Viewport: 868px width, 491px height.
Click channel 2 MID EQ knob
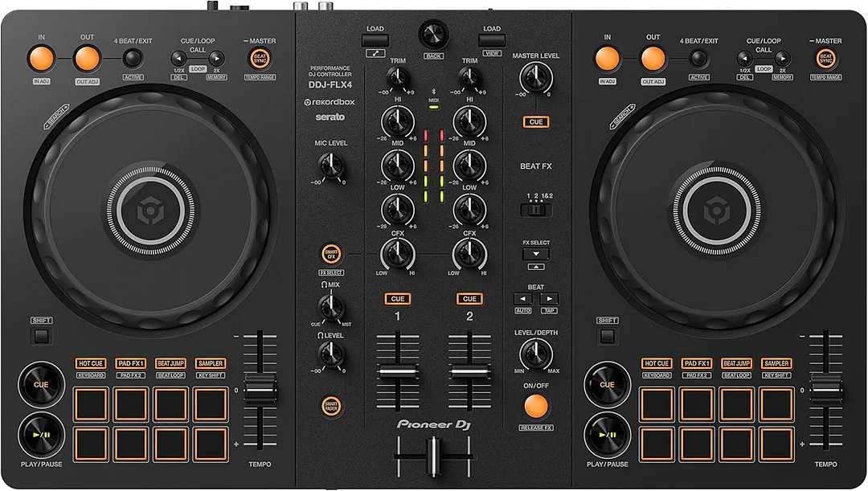[x=469, y=166]
